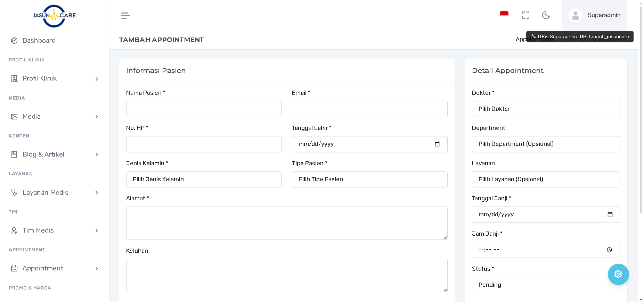
Task: Enter fullscreen mode via the frame icon
Action: point(525,15)
